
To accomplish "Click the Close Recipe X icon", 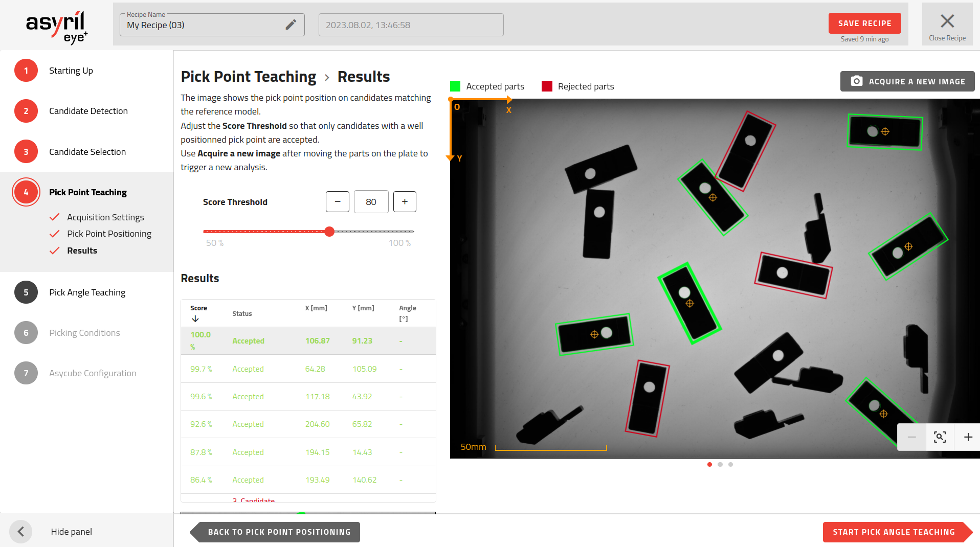I will (x=947, y=21).
